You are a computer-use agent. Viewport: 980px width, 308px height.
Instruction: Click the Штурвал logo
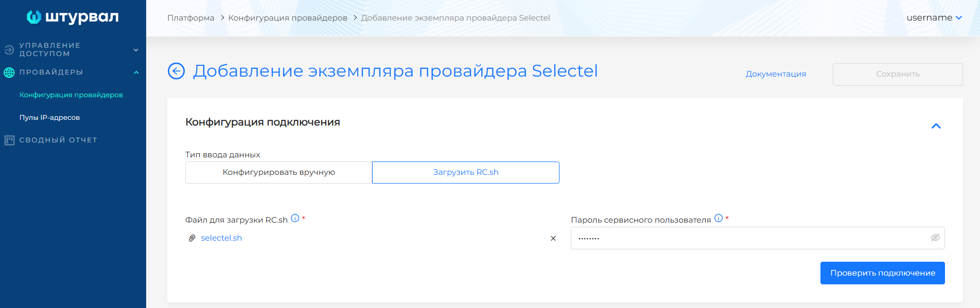point(73,17)
